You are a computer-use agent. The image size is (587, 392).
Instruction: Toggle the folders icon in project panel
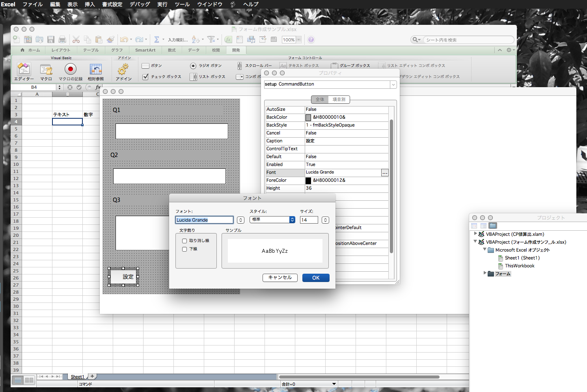493,226
